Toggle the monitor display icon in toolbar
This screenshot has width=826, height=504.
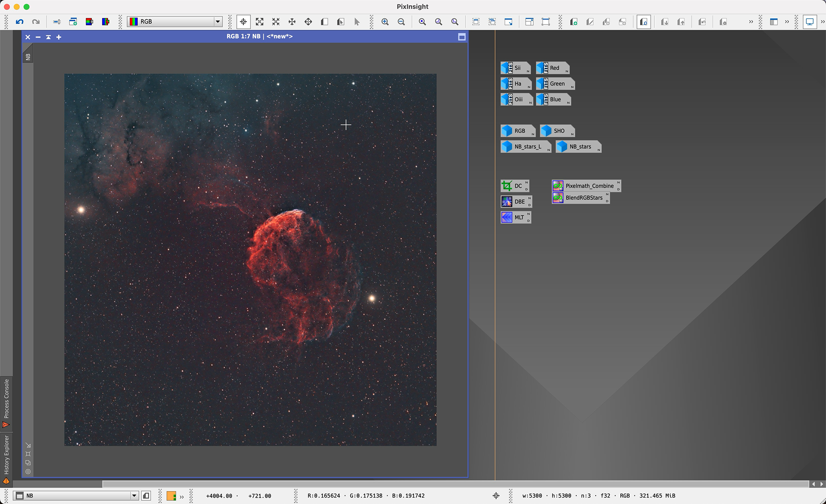tap(809, 22)
